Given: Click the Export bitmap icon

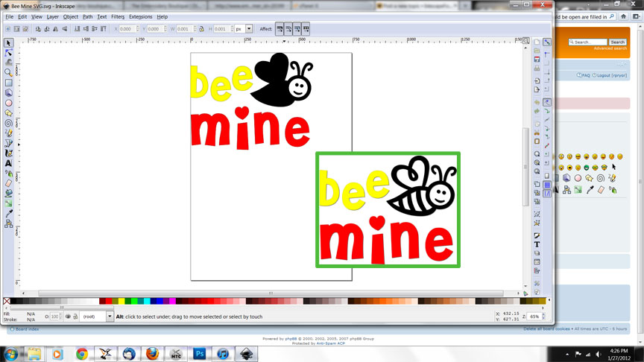Looking at the screenshot, I should (537, 89).
